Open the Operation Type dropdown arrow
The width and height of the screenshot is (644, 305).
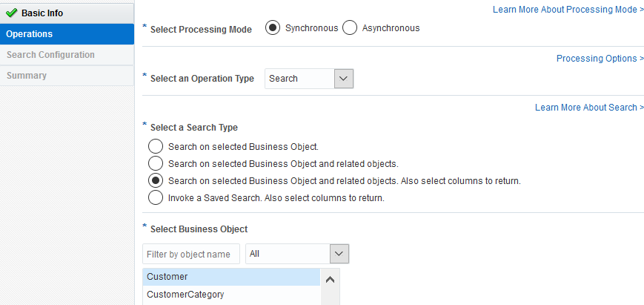tap(343, 79)
